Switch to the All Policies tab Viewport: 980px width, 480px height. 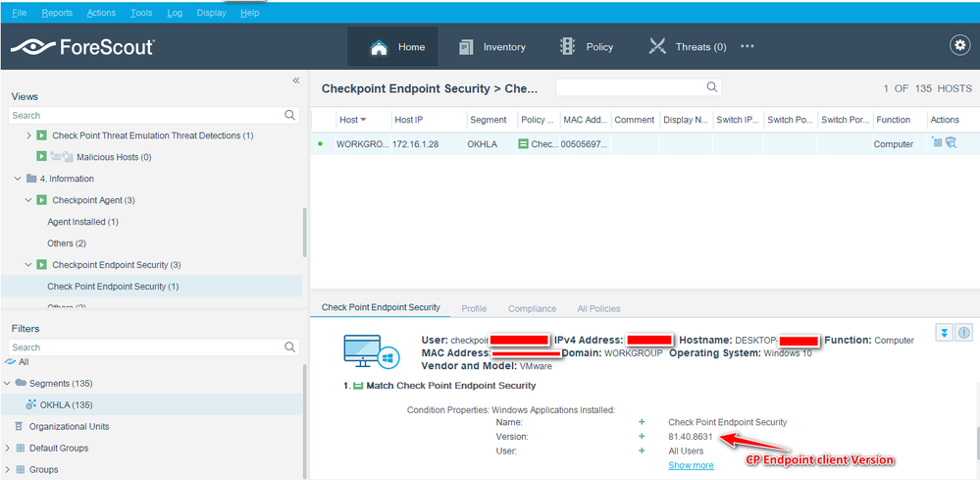598,309
